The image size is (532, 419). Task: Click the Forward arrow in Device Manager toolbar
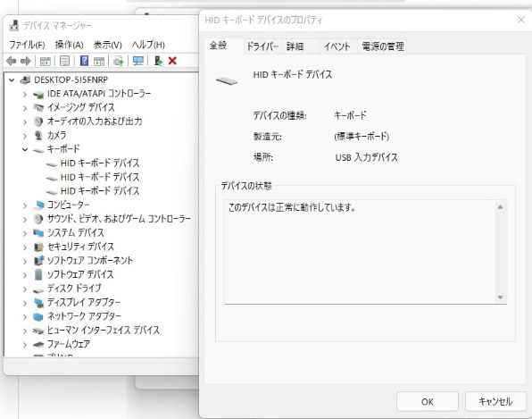click(x=26, y=61)
